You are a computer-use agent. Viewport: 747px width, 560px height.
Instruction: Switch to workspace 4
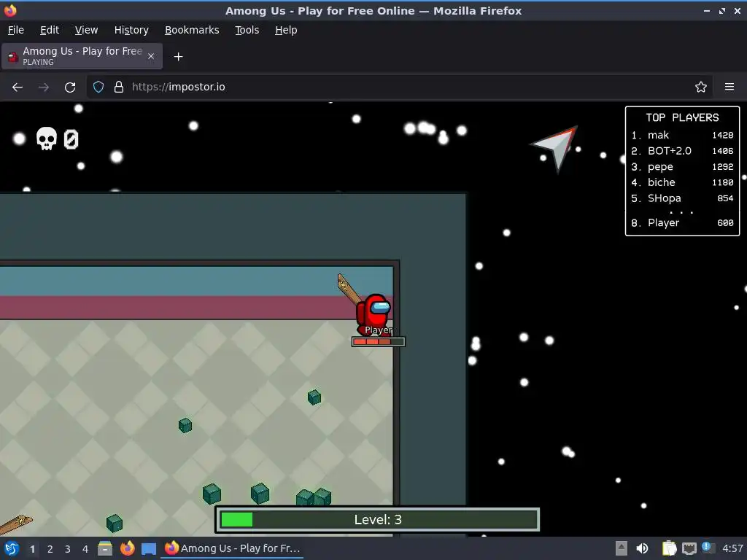pyautogui.click(x=85, y=549)
